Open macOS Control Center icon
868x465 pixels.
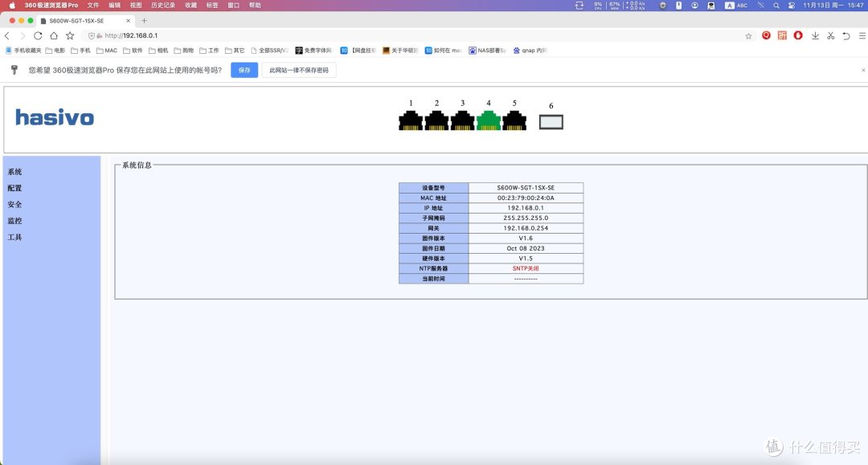792,6
